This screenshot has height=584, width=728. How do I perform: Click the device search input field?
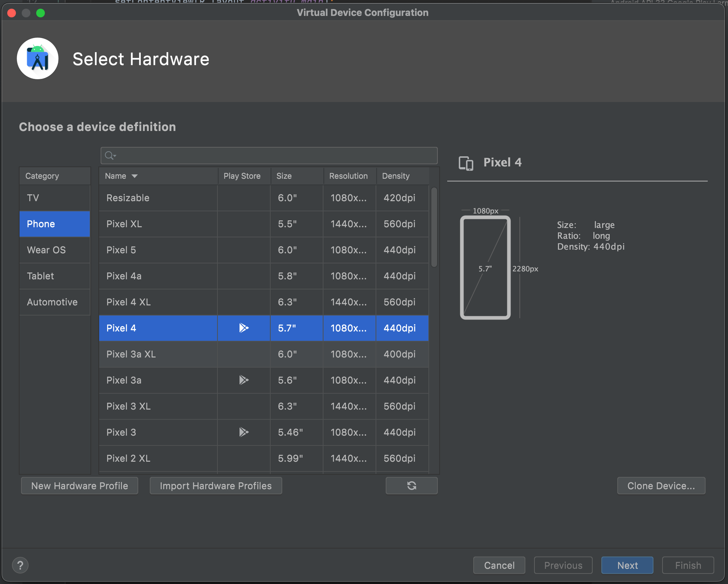pyautogui.click(x=275, y=156)
